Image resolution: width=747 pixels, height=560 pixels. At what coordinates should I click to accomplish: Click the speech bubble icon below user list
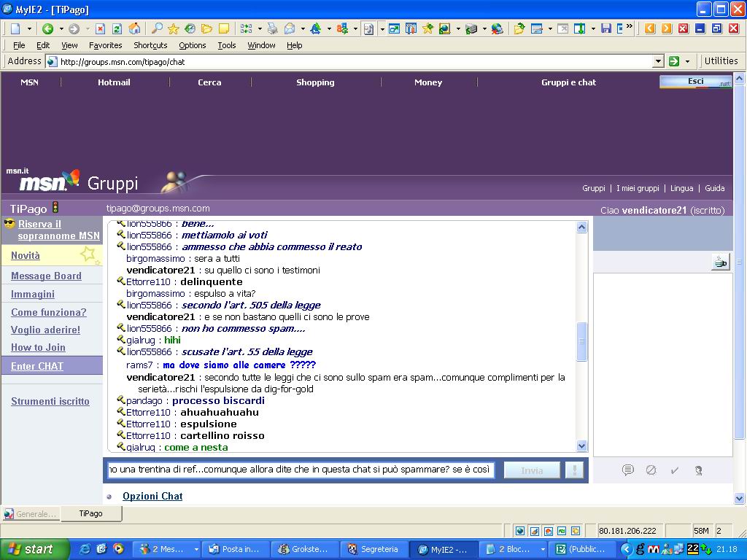628,470
